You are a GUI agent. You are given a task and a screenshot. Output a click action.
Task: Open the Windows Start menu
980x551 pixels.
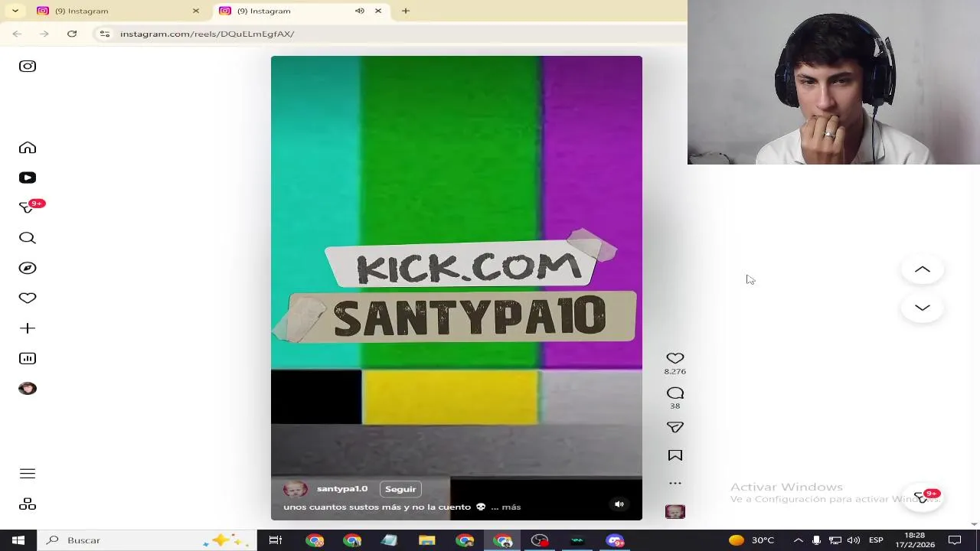click(x=18, y=540)
